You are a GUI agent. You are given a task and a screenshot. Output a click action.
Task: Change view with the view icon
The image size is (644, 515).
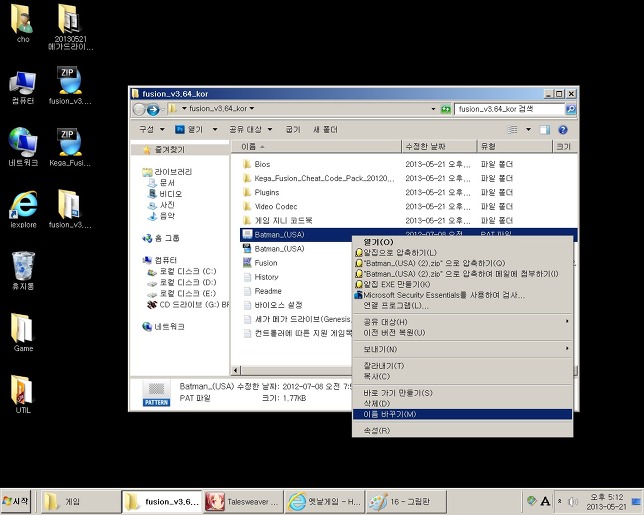tap(512, 130)
